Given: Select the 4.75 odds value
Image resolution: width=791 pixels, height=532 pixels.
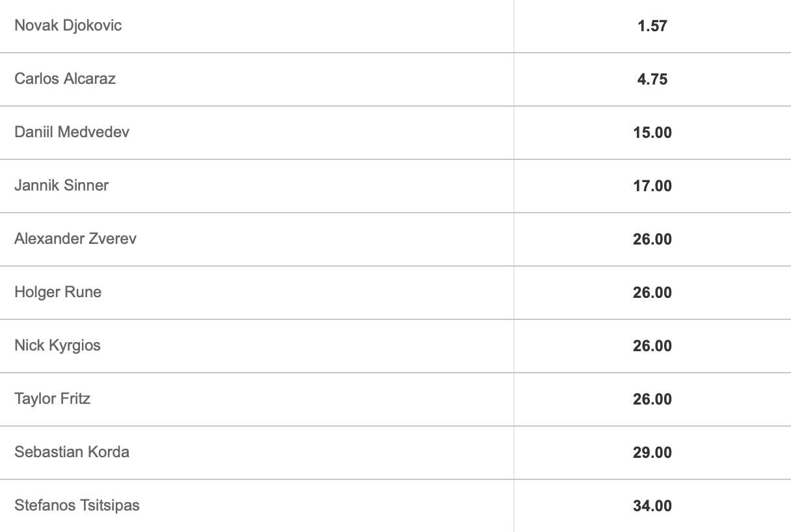Looking at the screenshot, I should click(652, 80).
